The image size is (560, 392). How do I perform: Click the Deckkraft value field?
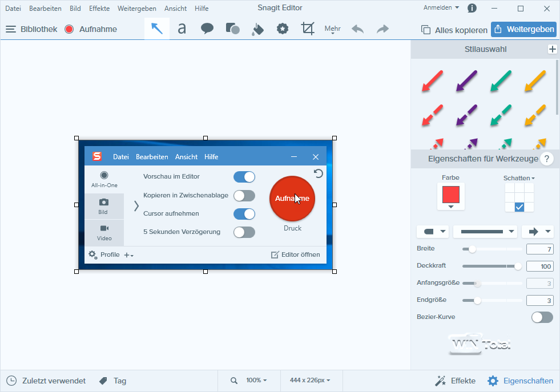coord(539,266)
